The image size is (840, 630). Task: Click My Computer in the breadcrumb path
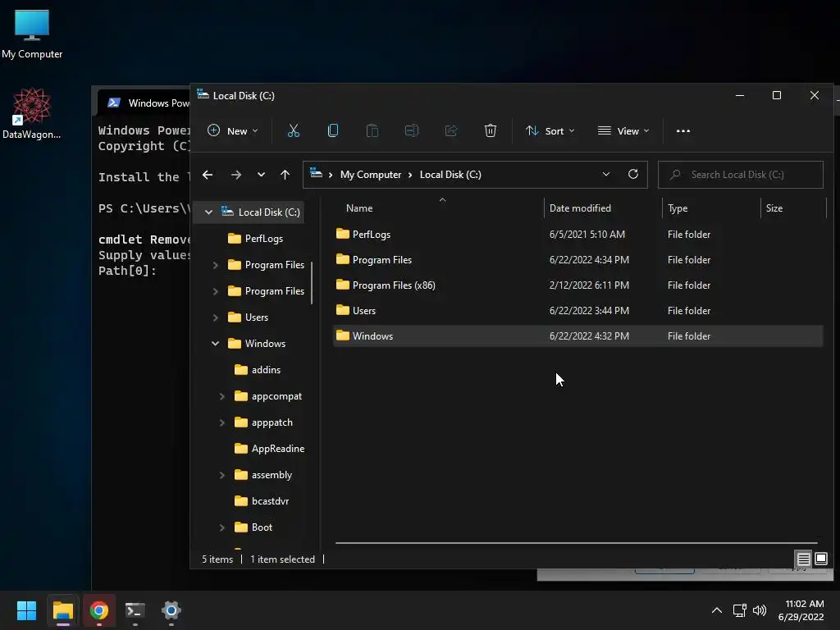point(371,175)
